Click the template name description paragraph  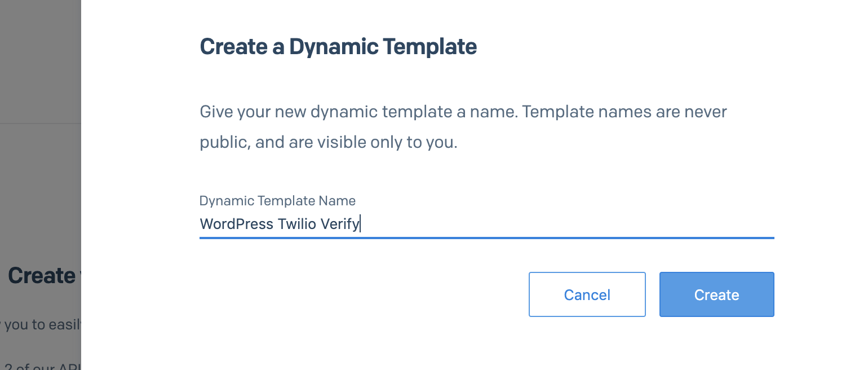(x=463, y=127)
